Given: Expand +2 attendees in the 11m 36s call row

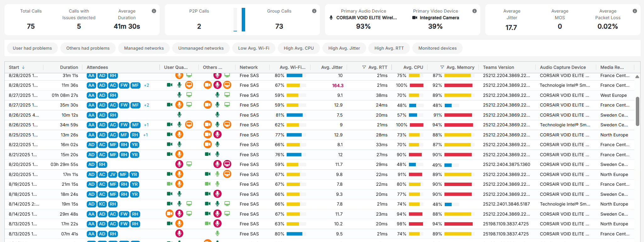Looking at the screenshot, I should coord(146,85).
